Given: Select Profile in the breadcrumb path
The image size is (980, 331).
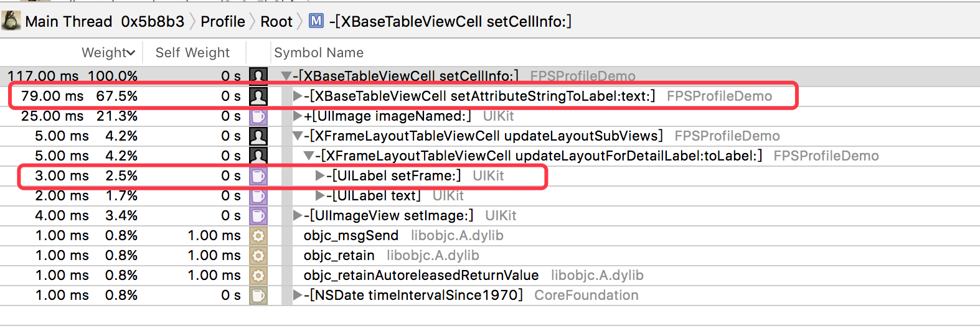Looking at the screenshot, I should coord(222,22).
